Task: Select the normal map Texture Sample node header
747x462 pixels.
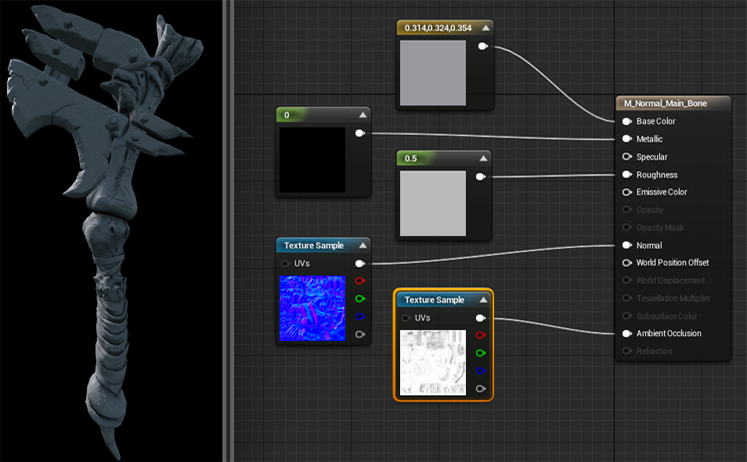Action: click(323, 245)
